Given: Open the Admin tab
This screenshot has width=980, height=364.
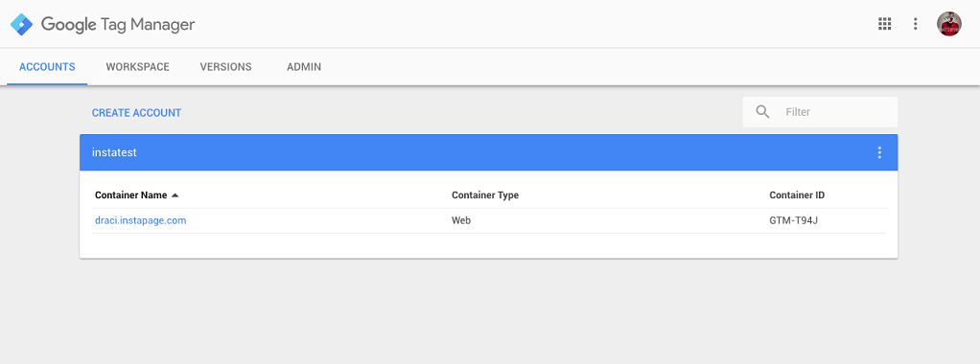Looking at the screenshot, I should click(304, 67).
